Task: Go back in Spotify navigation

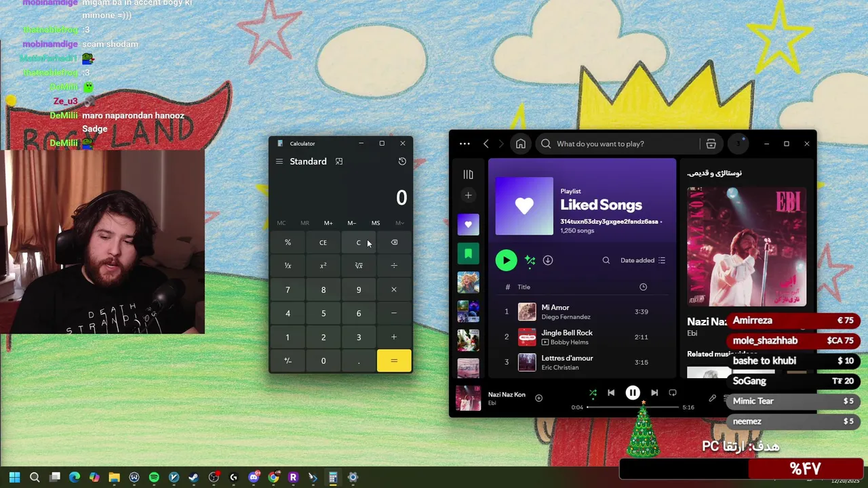Action: tap(486, 144)
